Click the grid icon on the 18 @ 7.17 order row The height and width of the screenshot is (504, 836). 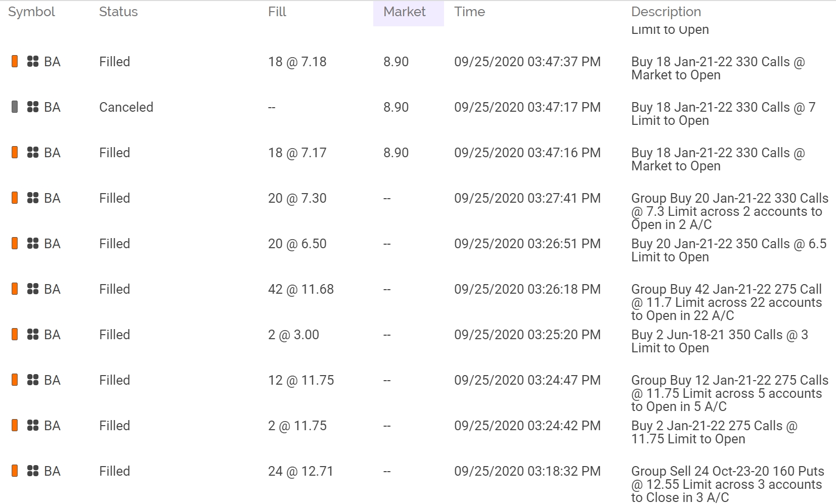[33, 153]
